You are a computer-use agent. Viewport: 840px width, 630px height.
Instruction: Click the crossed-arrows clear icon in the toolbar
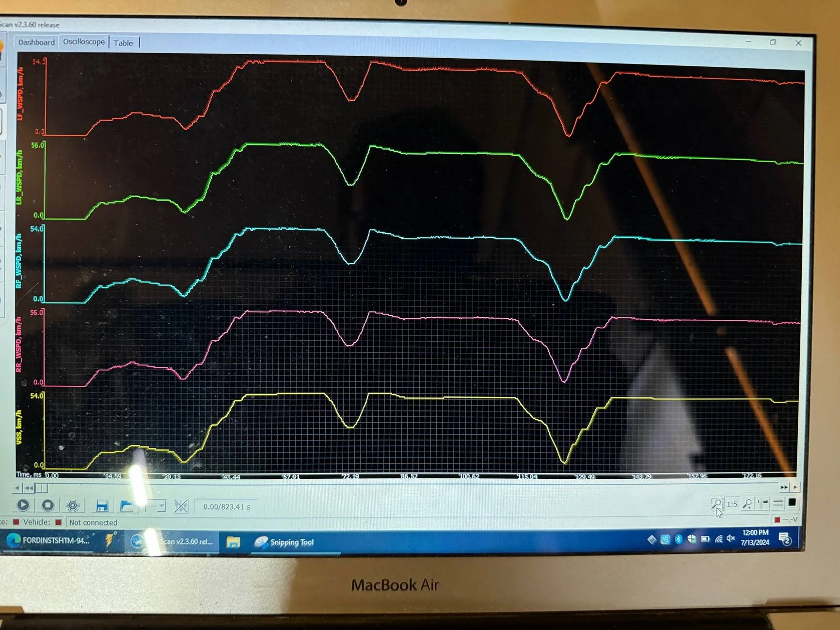[181, 507]
